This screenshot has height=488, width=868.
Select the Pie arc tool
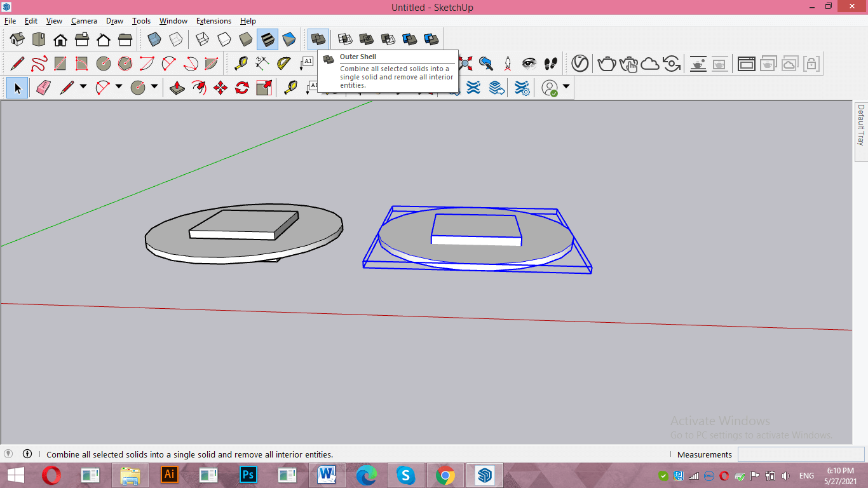212,64
